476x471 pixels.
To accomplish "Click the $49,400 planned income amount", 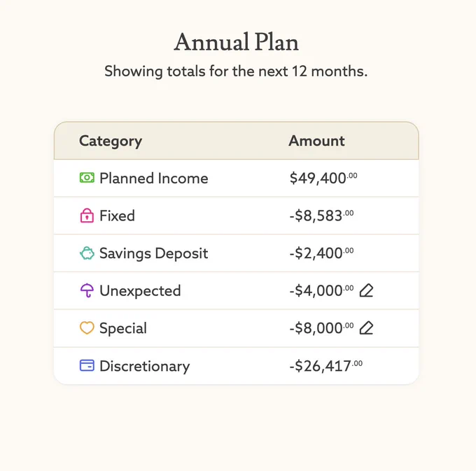I will click(323, 178).
